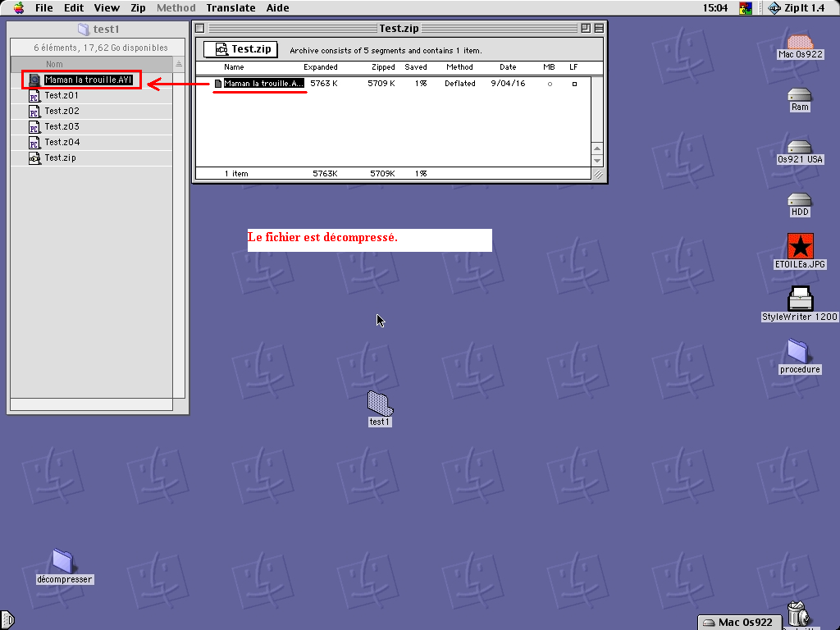Expand the control strip tab at bottom-left
840x630 pixels.
[7, 620]
